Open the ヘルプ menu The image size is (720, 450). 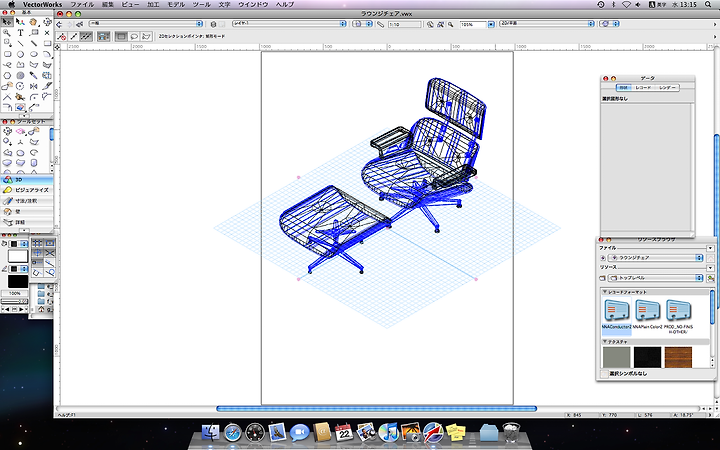coord(285,5)
